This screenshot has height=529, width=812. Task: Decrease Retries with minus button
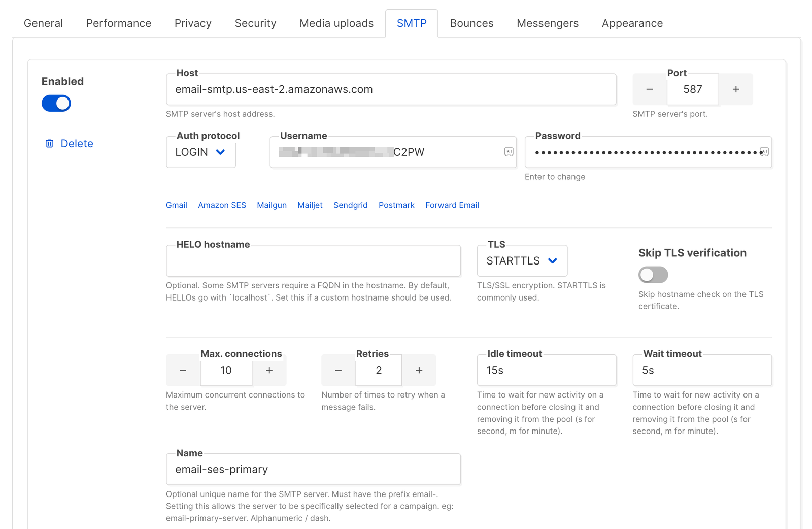(x=338, y=370)
